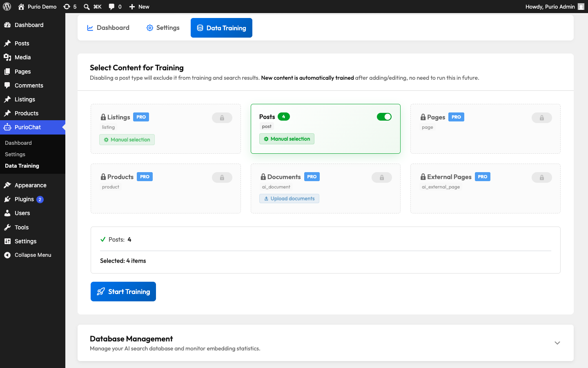The height and width of the screenshot is (368, 588).
Task: Click the lock icon beside Products title
Action: 103,177
